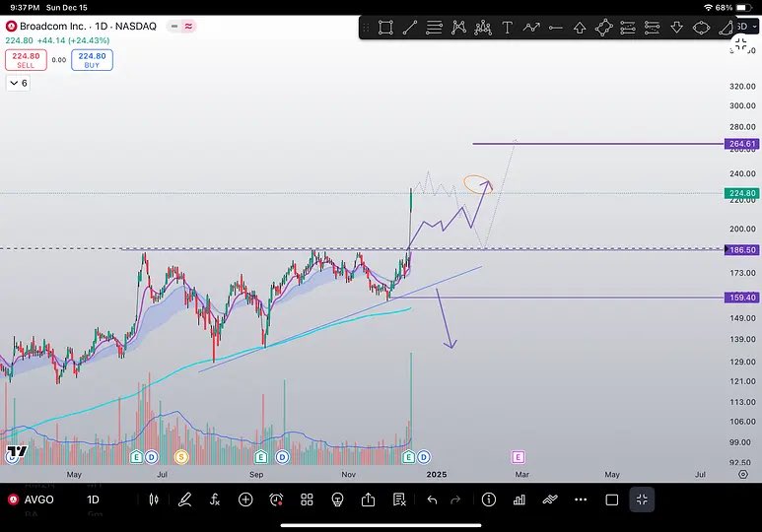Open the latest E earnings marker before 2025
The image size is (762, 532).
coord(408,457)
